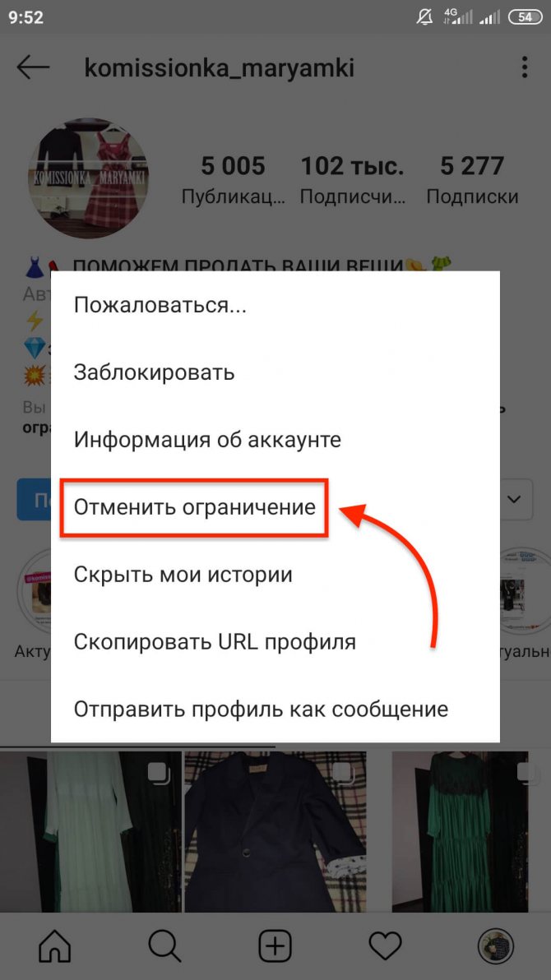Screen dimensions: 551x980
Task: Open the dark blazer post thumbnail
Action: coord(275,831)
